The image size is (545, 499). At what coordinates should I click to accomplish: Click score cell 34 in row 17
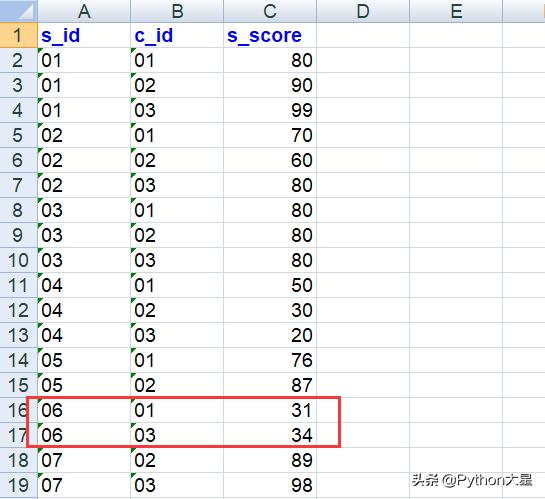270,435
